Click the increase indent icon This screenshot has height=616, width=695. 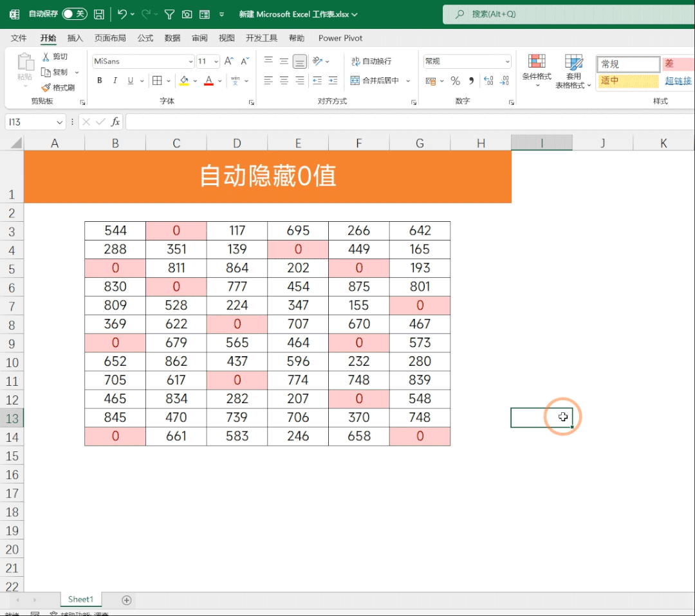coord(333,80)
